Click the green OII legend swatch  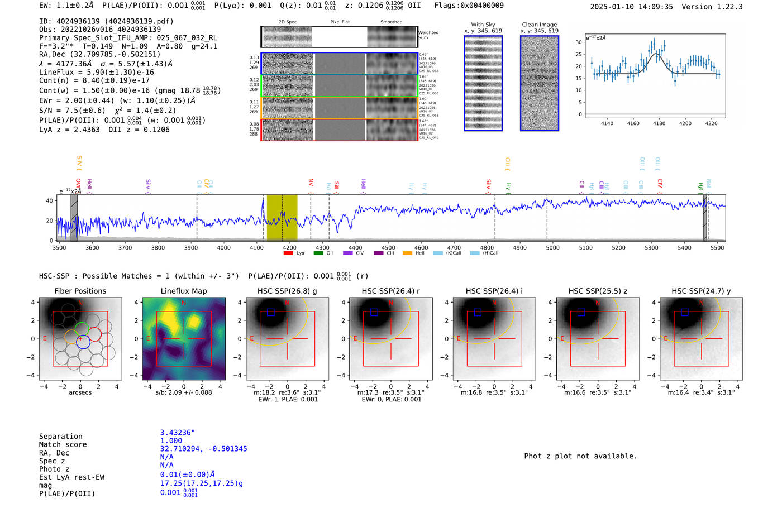(318, 253)
